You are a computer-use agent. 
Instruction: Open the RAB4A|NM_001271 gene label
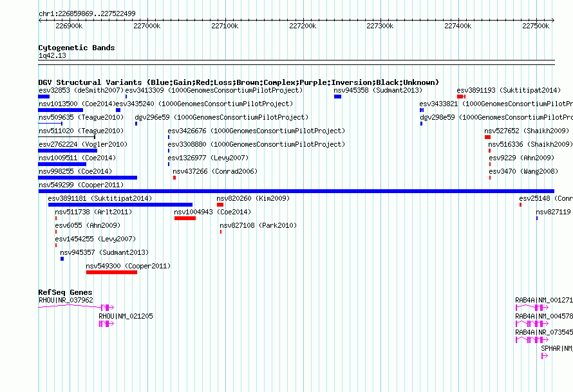(x=544, y=300)
